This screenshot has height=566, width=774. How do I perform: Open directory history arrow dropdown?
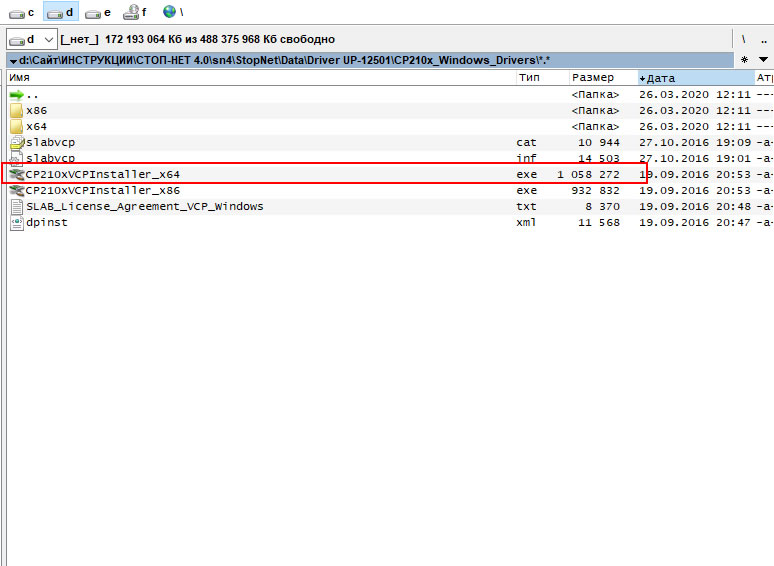764,60
